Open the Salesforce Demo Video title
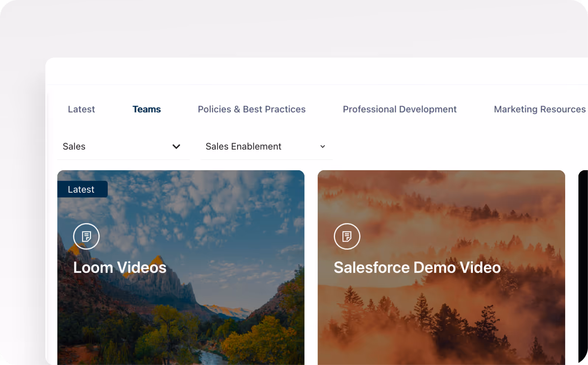Screen dimensions: 588x365 coord(417,268)
